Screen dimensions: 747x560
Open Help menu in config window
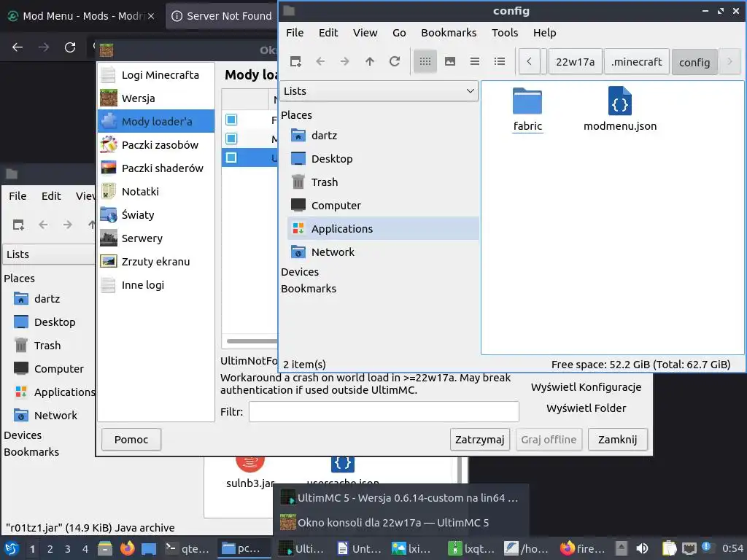pos(544,33)
